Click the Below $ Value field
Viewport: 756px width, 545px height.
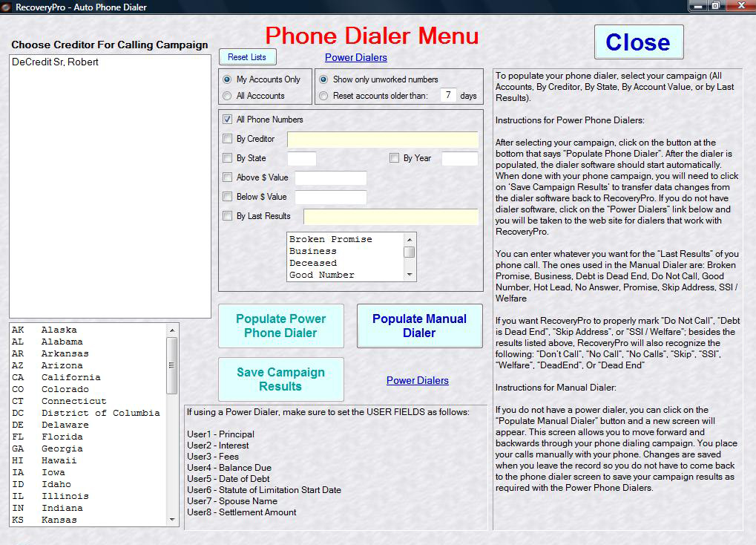point(331,197)
